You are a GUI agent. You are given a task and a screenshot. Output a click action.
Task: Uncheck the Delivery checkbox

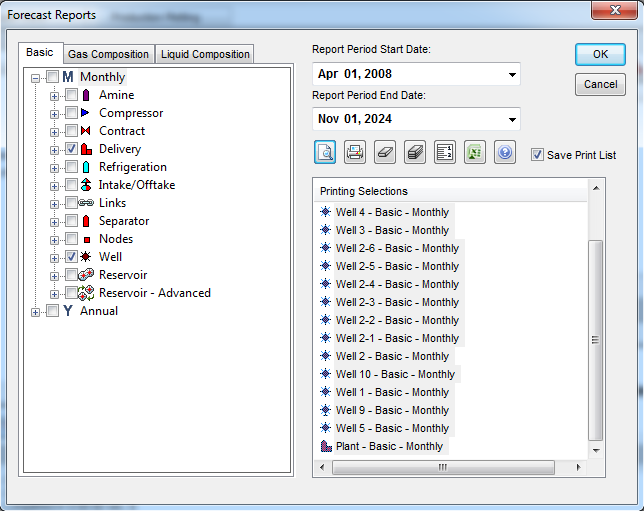pyautogui.click(x=72, y=149)
